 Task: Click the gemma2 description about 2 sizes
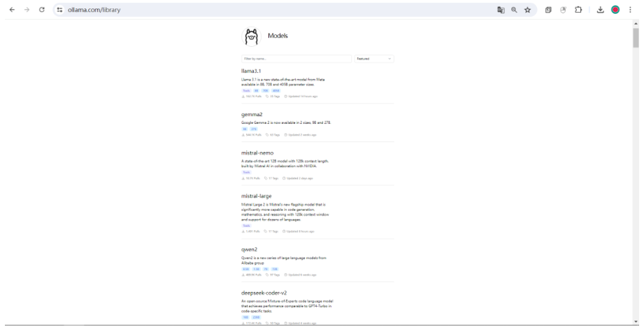[286, 122]
